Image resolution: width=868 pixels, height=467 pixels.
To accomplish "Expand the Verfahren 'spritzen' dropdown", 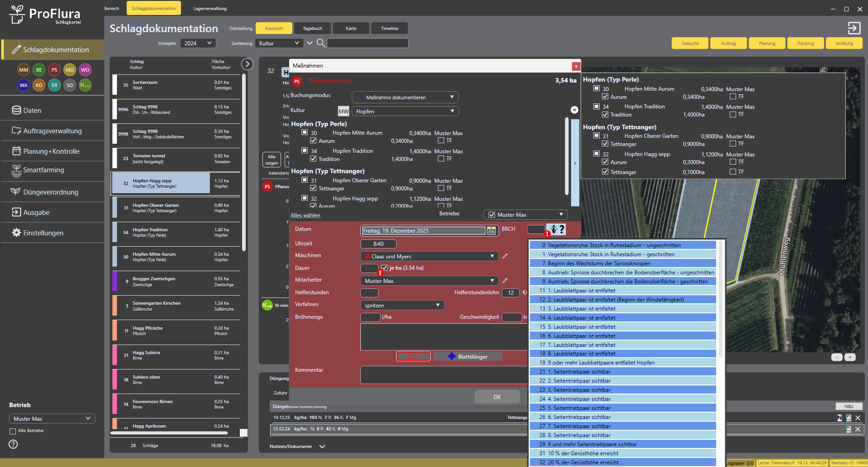I will click(402, 306).
